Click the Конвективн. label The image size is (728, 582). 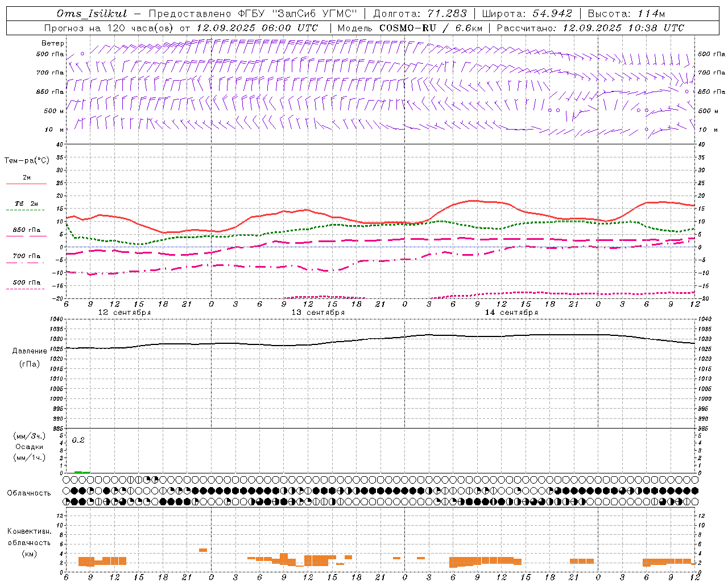pos(29,531)
